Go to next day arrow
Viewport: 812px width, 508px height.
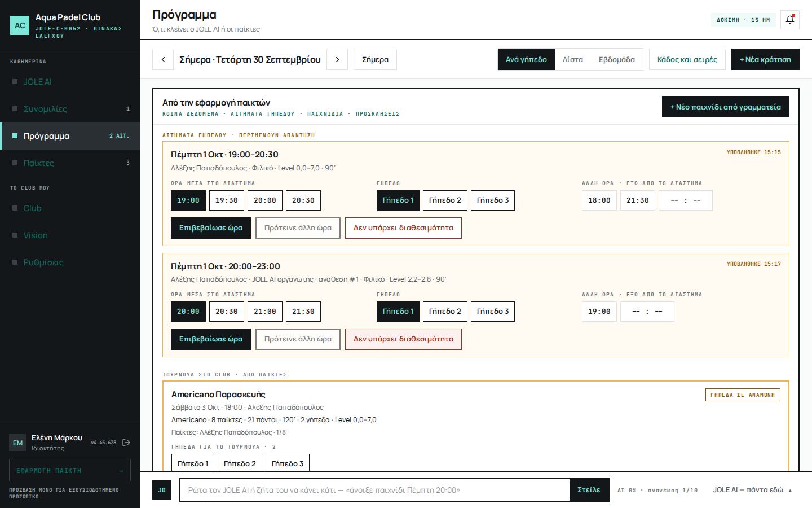pyautogui.click(x=337, y=59)
